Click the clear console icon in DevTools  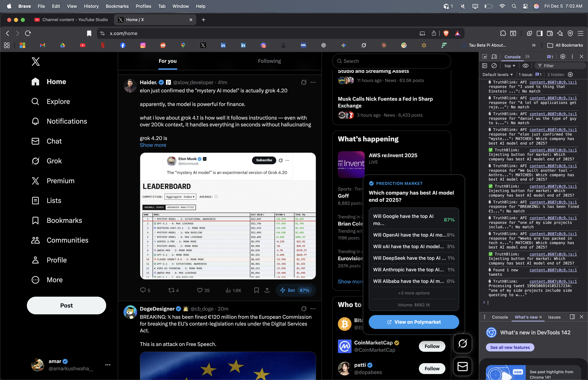point(494,66)
